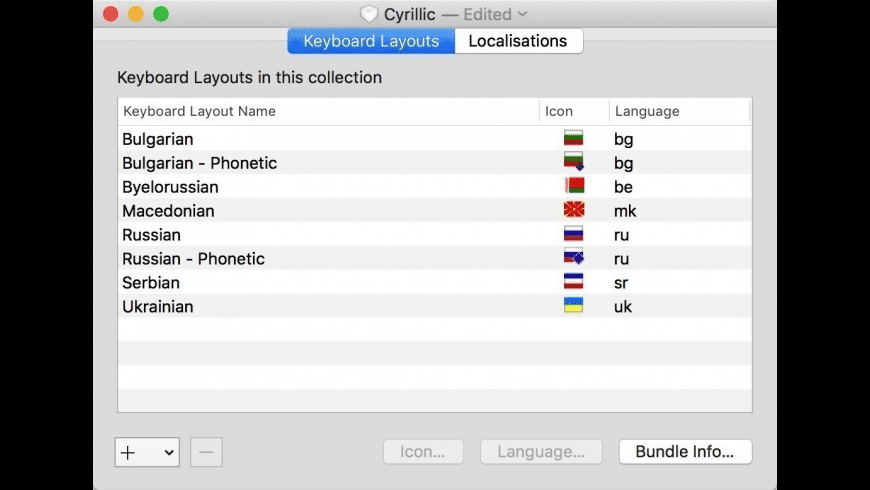Expand the Edited title dropdown chevron

point(522,14)
